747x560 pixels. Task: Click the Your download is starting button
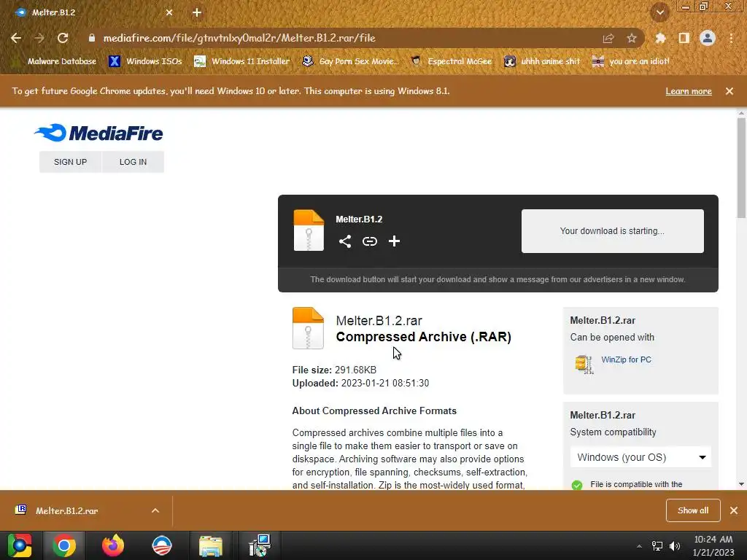[612, 231]
